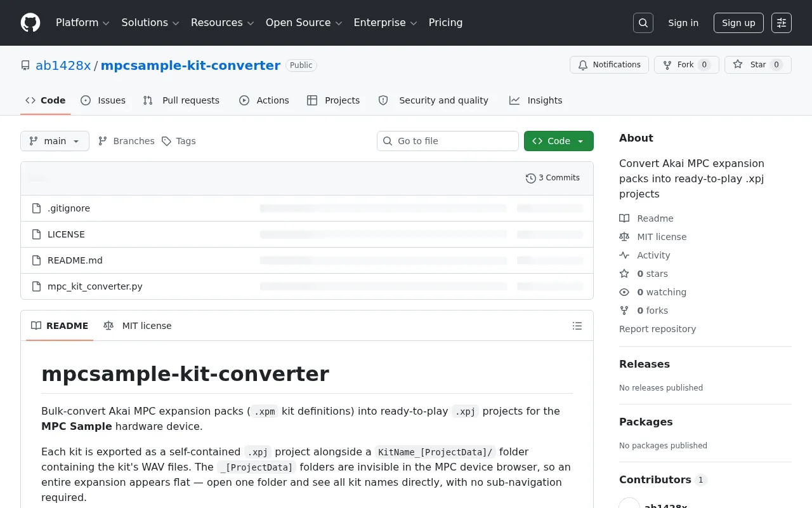Click the Tags label icon
This screenshot has height=508, width=812.
point(166,141)
